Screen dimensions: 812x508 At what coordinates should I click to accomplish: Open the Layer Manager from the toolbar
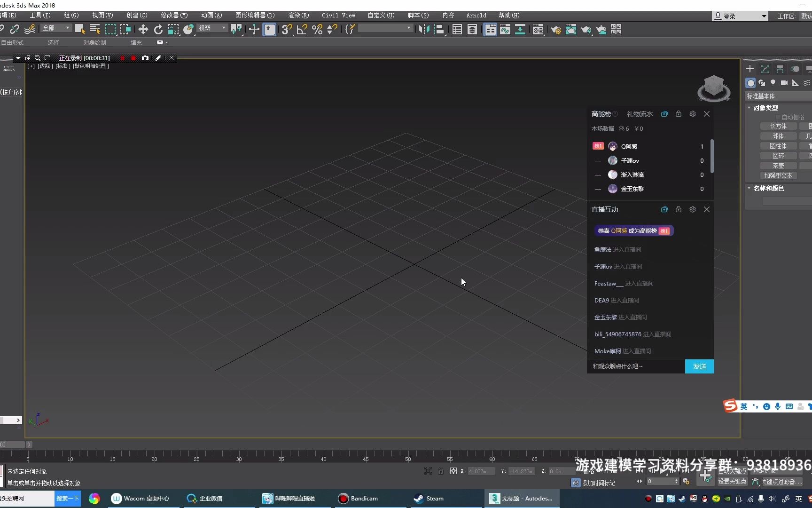[472, 30]
